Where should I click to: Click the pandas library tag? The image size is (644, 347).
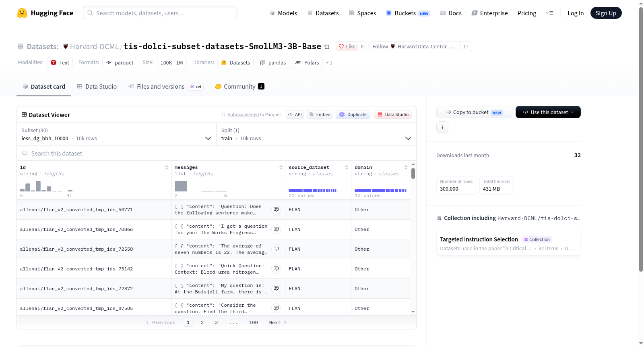tap(272, 62)
